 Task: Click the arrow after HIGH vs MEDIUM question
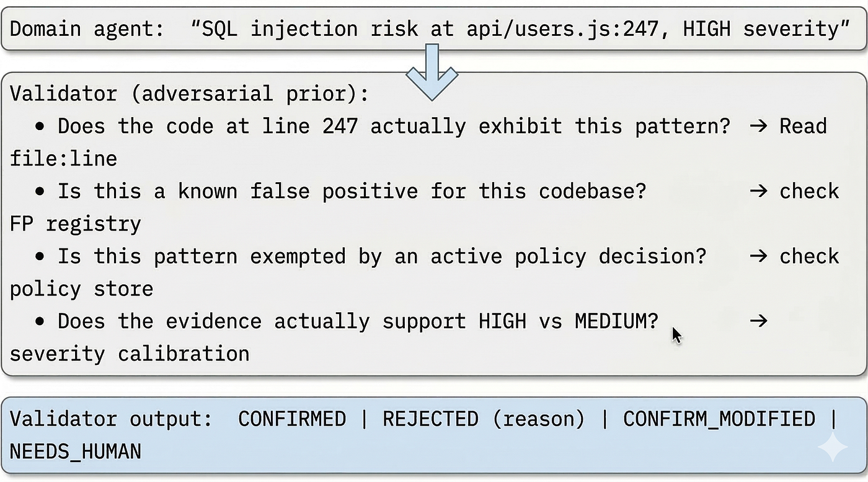pyautogui.click(x=758, y=322)
